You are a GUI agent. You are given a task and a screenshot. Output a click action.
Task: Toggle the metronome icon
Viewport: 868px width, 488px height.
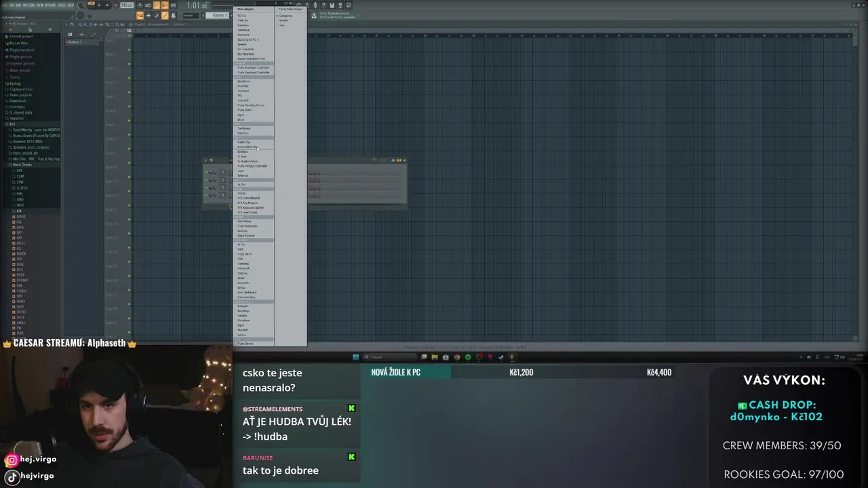coord(140,5)
